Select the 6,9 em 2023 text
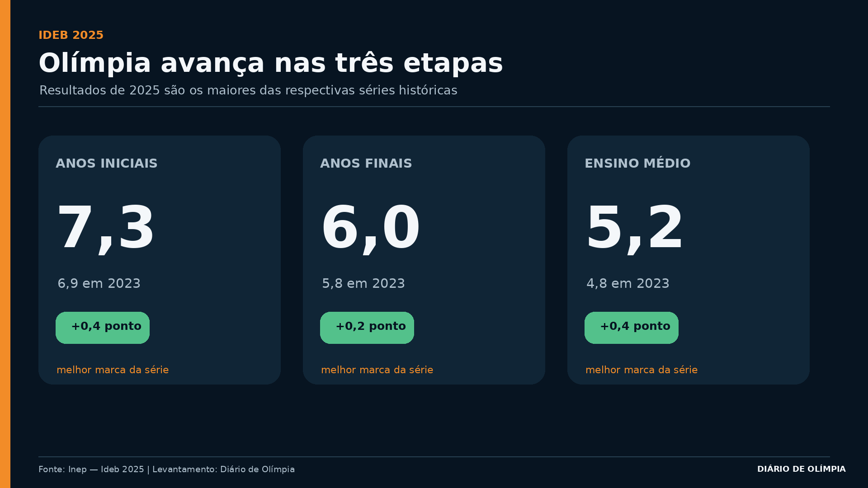Viewport: 868px width, 488px height. click(x=99, y=284)
